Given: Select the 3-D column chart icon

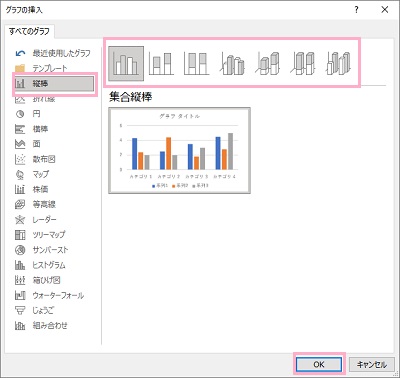Looking at the screenshot, I should [x=338, y=64].
